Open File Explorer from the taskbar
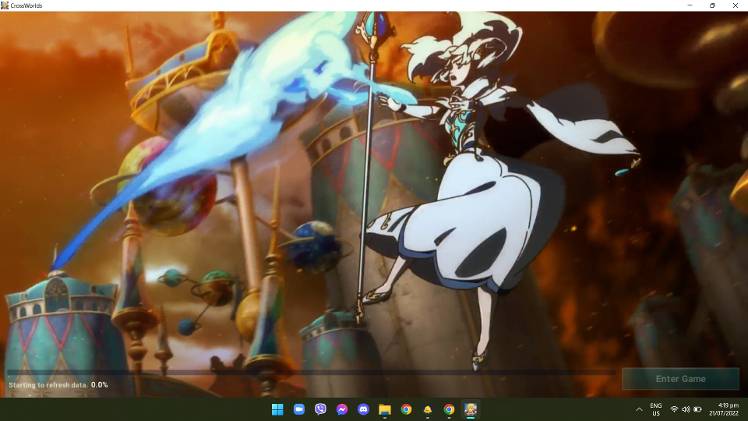 [385, 410]
